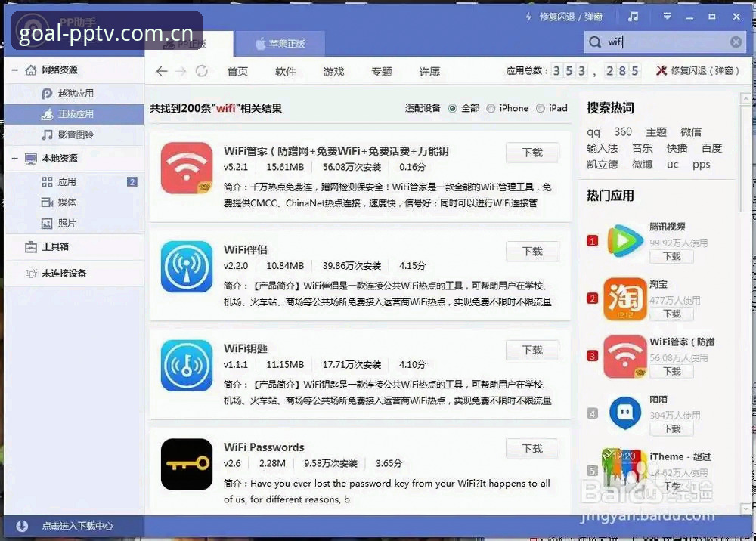Switch to the PP正版 tab
The image size is (756, 541).
click(x=189, y=44)
